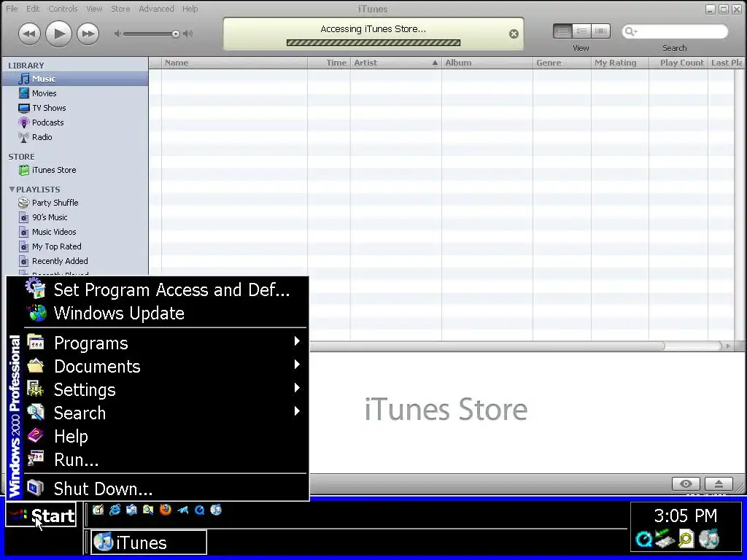The height and width of the screenshot is (560, 747).
Task: Select Party Shuffle playlist
Action: point(75,203)
